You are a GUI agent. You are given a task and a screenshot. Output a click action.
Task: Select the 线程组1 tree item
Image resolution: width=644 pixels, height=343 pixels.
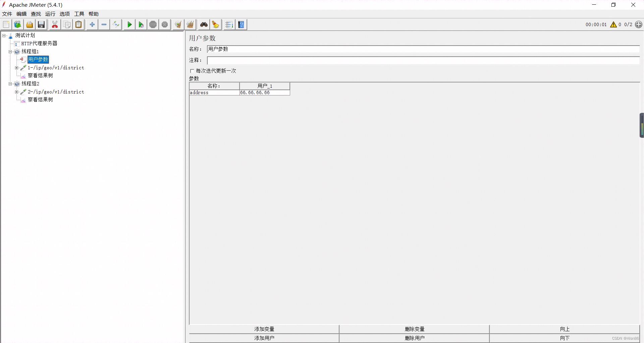click(30, 52)
